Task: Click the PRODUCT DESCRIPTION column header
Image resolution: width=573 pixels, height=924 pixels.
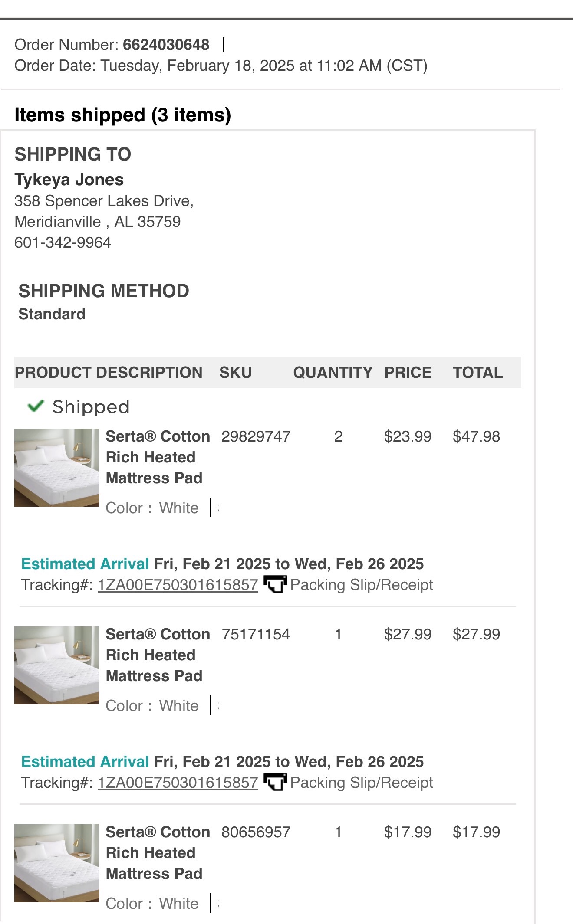Action: click(x=109, y=373)
